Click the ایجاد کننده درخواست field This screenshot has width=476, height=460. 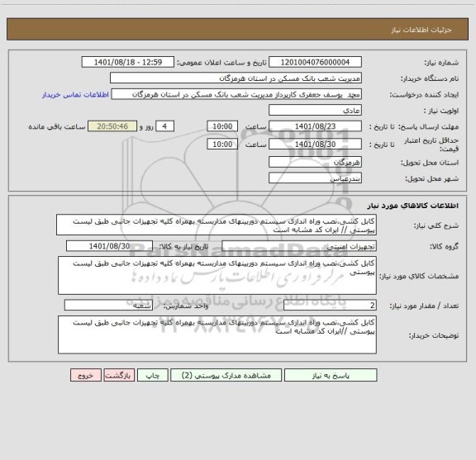click(x=236, y=94)
